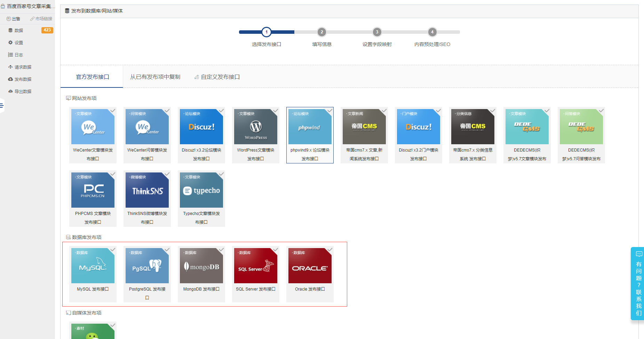644x339 pixels.
Task: Select the Discuz! x3.2门户模块 card
Action: point(419,135)
